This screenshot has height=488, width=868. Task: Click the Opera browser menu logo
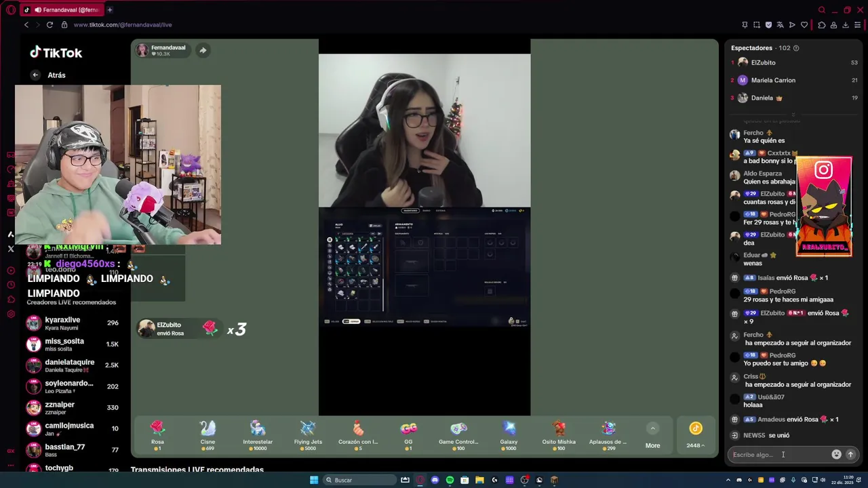point(11,10)
